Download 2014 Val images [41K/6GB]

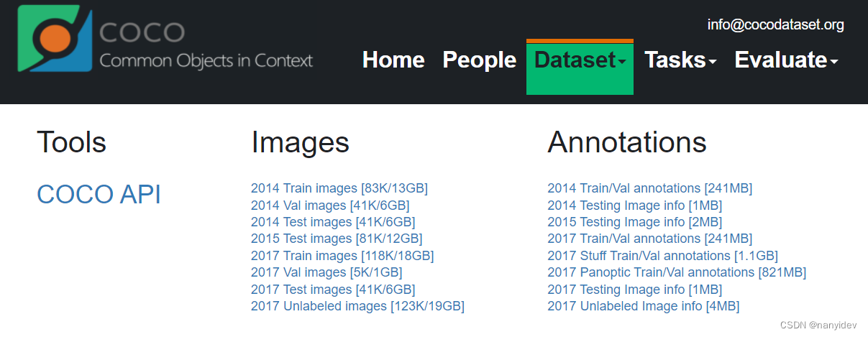tap(330, 206)
